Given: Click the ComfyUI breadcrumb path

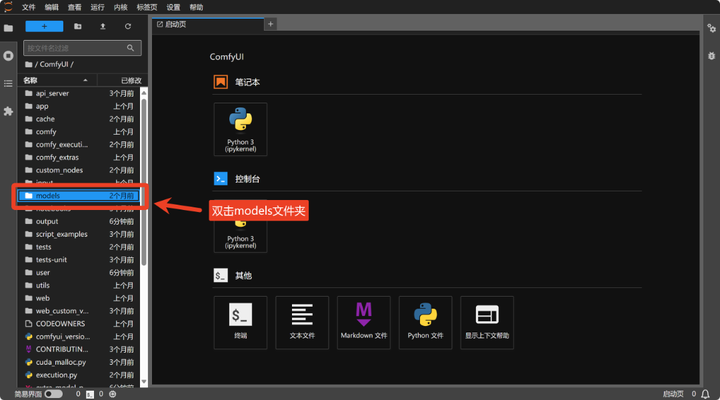Looking at the screenshot, I should coord(54,64).
